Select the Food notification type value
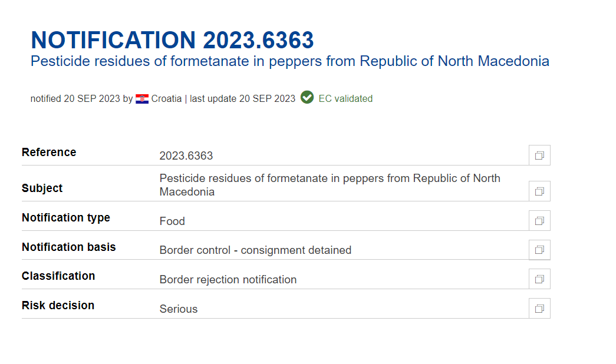This screenshot has height=364, width=616. pyautogui.click(x=172, y=221)
